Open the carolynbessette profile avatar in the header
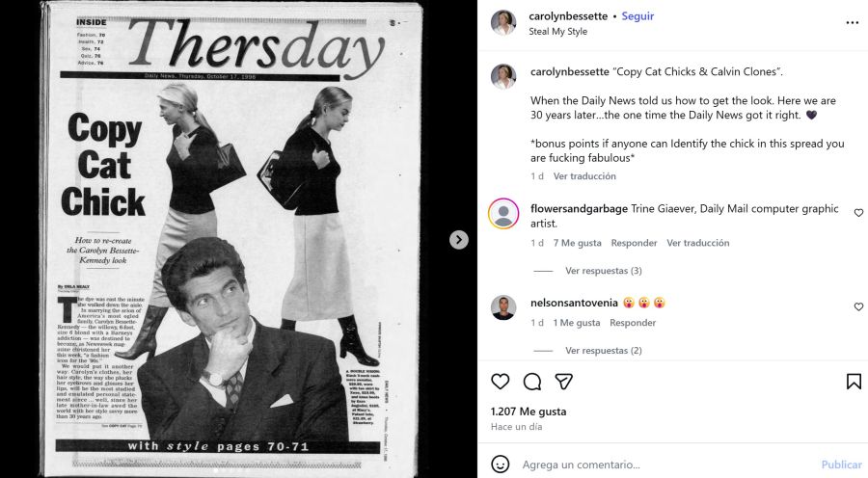868x478 pixels. click(503, 23)
